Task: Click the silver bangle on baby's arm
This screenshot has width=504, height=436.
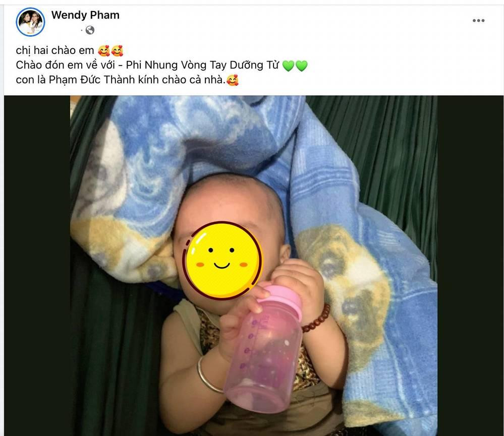Action: point(208,376)
